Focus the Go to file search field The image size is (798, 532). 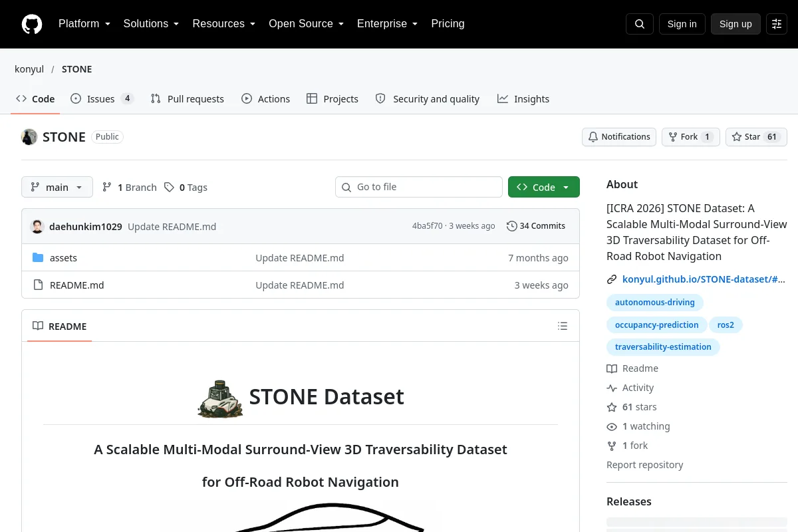419,187
